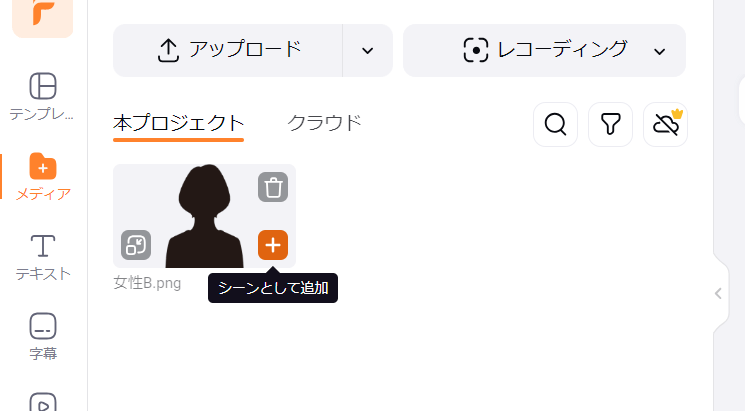Open the video play icon panel in sidebar
The image size is (745, 411).
[x=43, y=403]
